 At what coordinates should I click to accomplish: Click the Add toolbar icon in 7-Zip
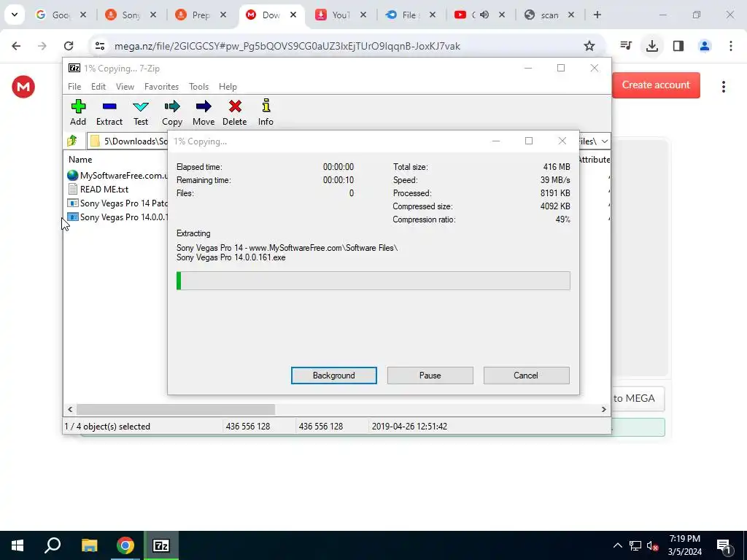[x=78, y=112]
